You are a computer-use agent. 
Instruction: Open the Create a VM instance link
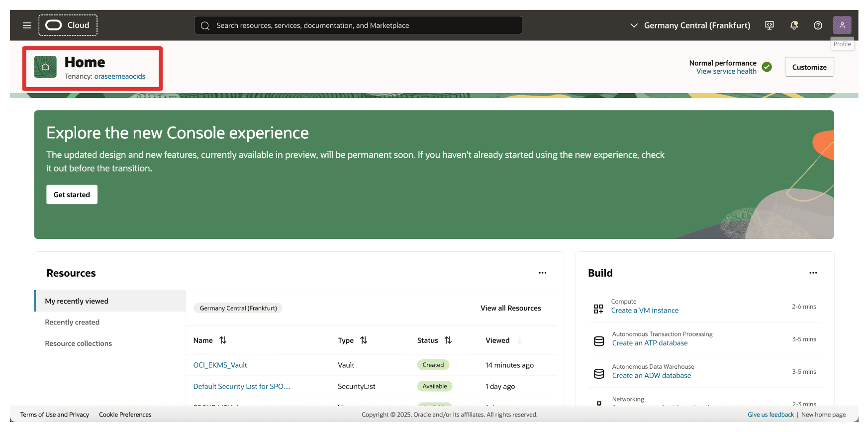click(x=645, y=311)
